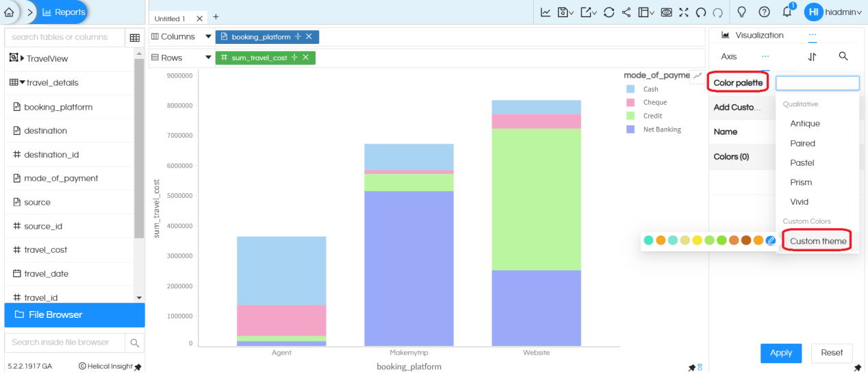
Task: Click the Search inside file browser field
Action: click(x=65, y=342)
